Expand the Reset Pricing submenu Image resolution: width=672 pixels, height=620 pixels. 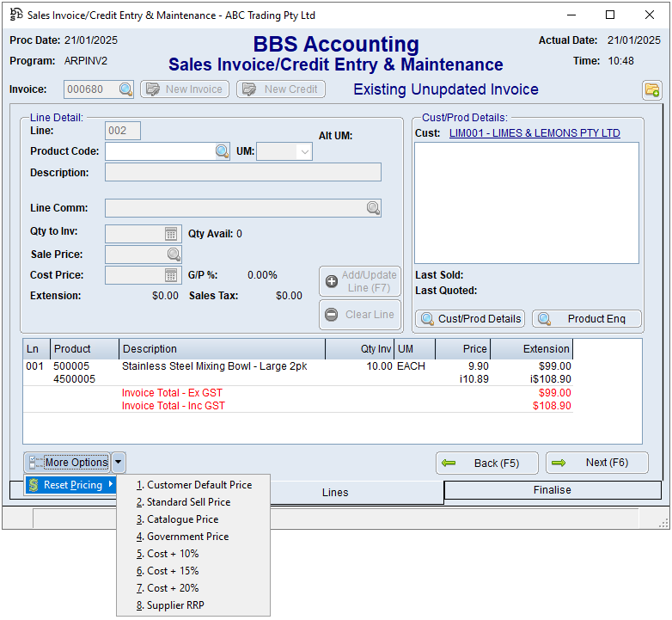pyautogui.click(x=71, y=485)
